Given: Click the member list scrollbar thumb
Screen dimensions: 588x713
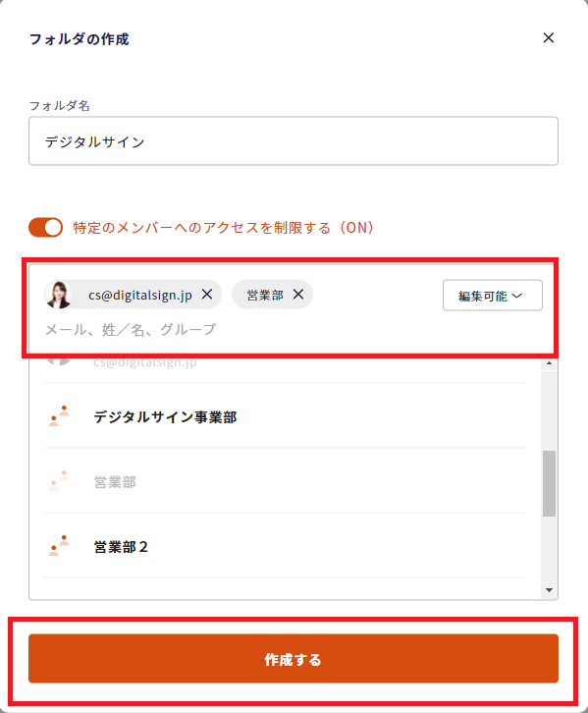Looking at the screenshot, I should (x=549, y=483).
